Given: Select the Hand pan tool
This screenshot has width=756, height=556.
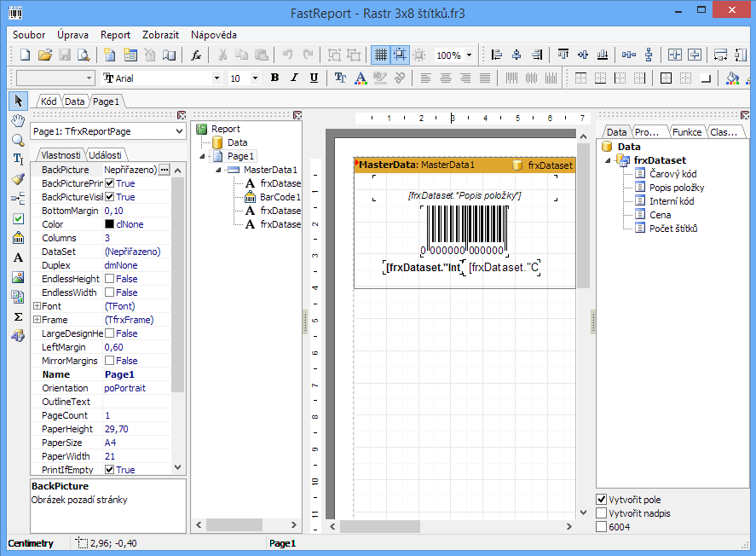Looking at the screenshot, I should click(x=18, y=120).
